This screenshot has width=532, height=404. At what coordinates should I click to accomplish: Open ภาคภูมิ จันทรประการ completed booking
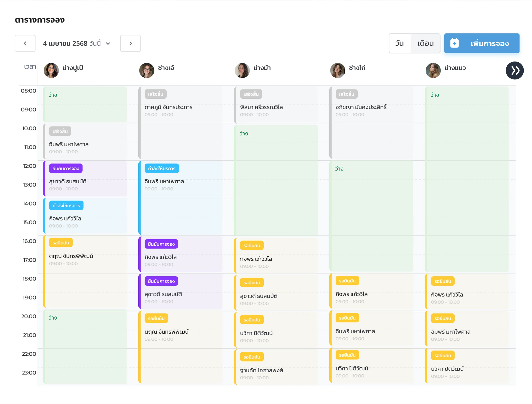click(x=168, y=107)
